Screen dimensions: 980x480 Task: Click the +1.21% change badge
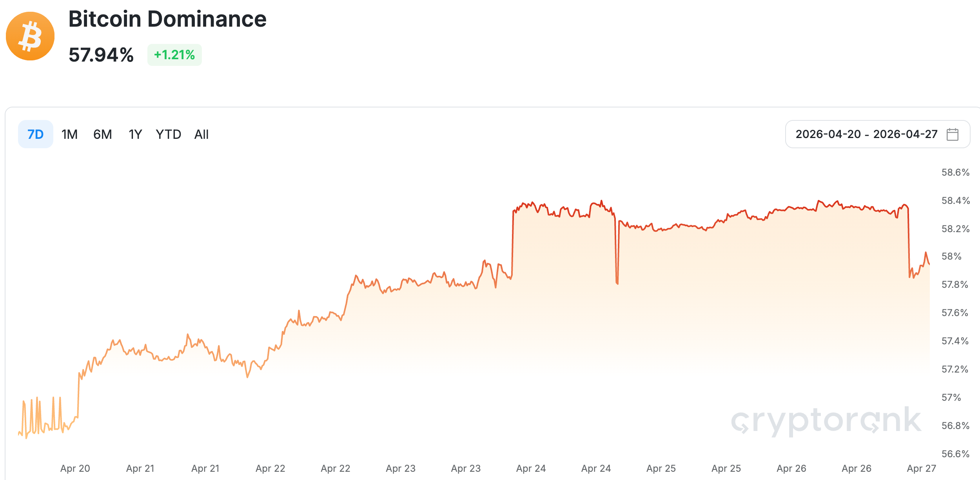pyautogui.click(x=174, y=55)
